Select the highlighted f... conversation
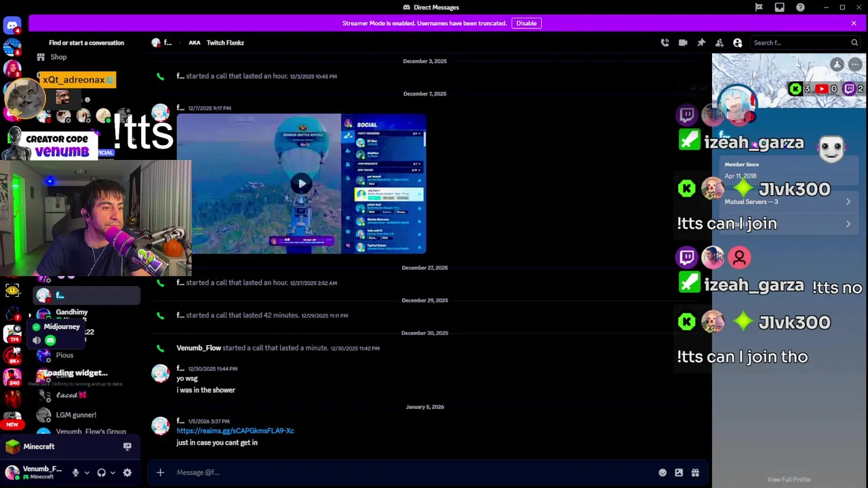Viewport: 868px width, 488px height. pyautogui.click(x=86, y=296)
